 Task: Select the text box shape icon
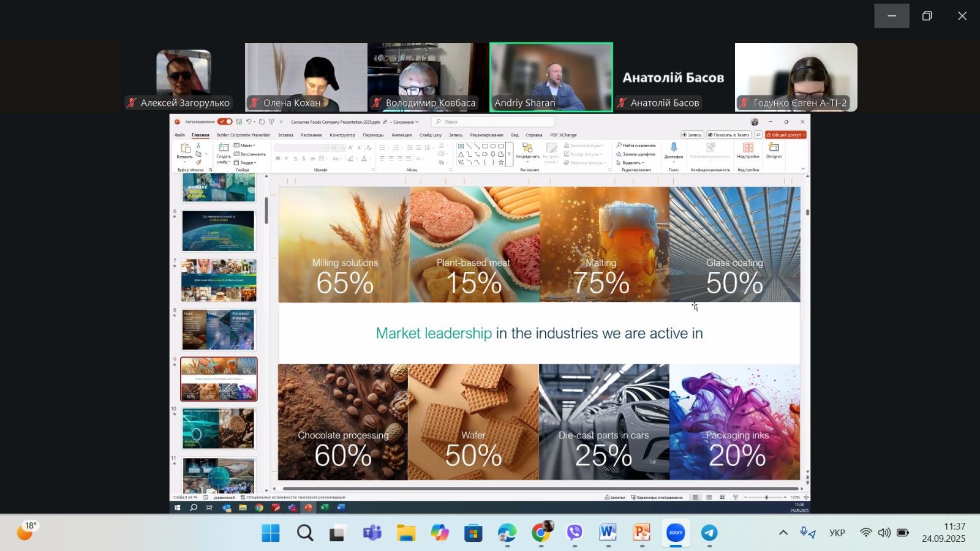point(461,146)
